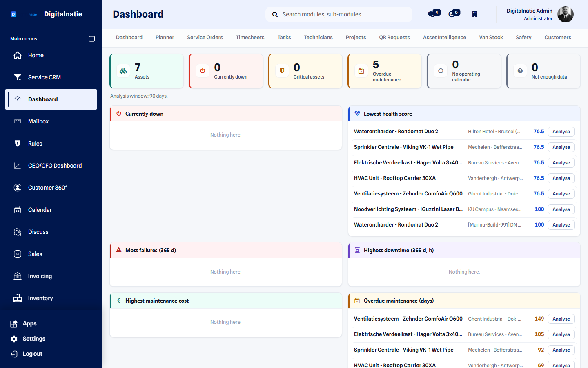
Task: Open the Home sidebar item
Action: click(51, 55)
